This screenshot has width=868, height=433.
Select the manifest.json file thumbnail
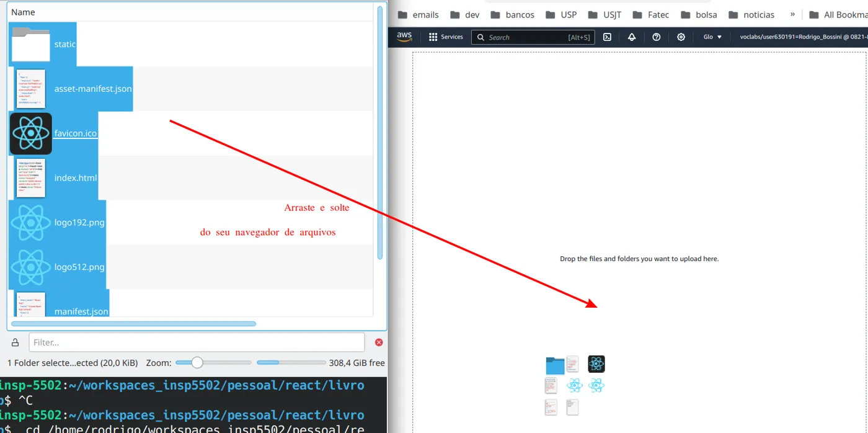31,305
